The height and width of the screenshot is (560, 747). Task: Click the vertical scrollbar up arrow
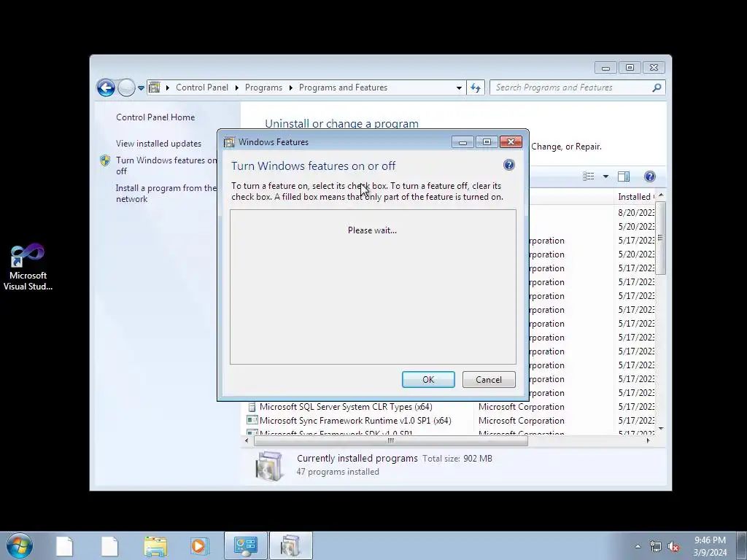[x=661, y=195]
